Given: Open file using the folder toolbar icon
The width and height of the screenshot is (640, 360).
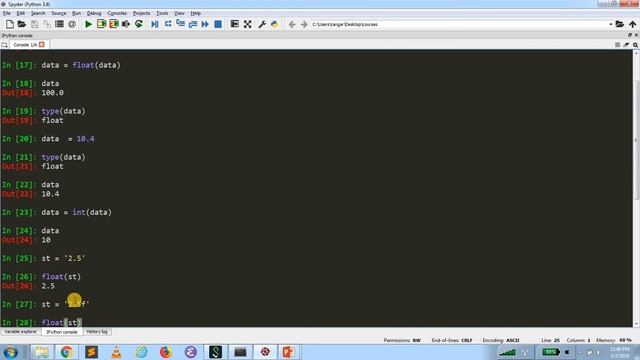Looking at the screenshot, I should (x=22, y=24).
